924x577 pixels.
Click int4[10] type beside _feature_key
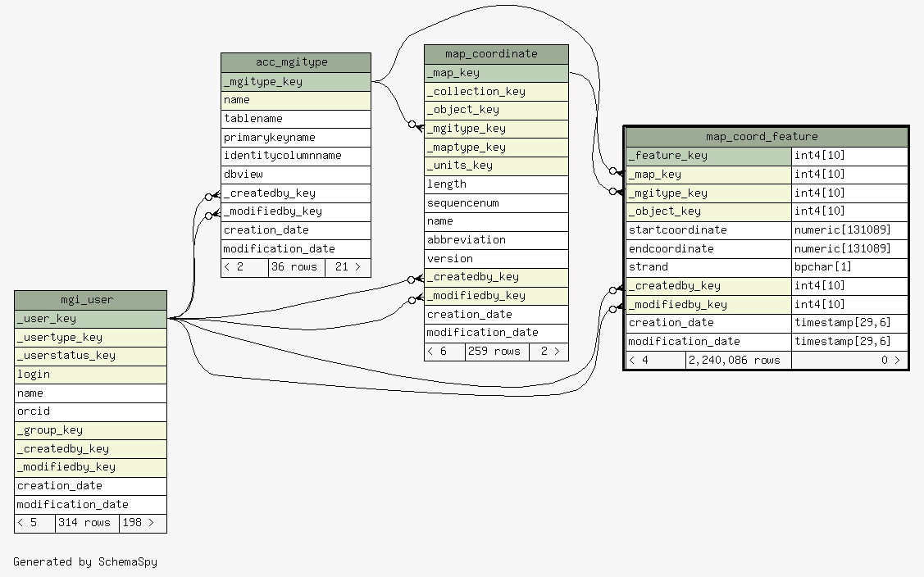point(849,157)
